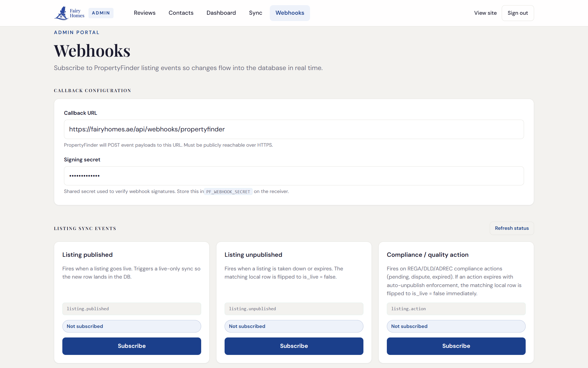Click the Signing secret label

pos(82,159)
